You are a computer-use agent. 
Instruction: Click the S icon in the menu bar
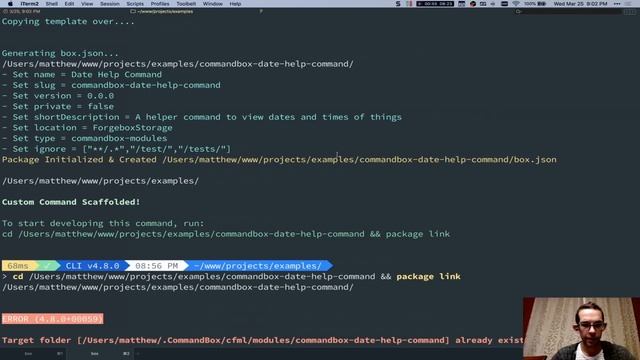coord(398,4)
